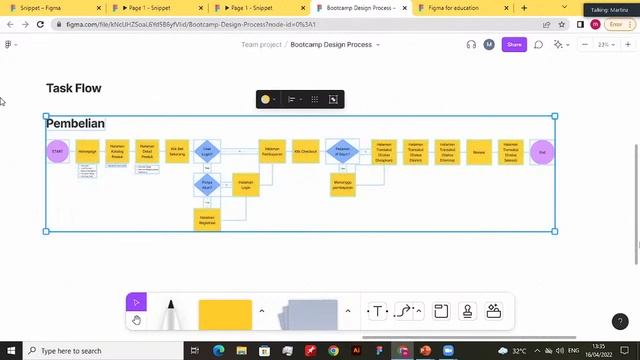Viewport: 640px width, 360px height.
Task: Click the purple Share button
Action: (514, 44)
